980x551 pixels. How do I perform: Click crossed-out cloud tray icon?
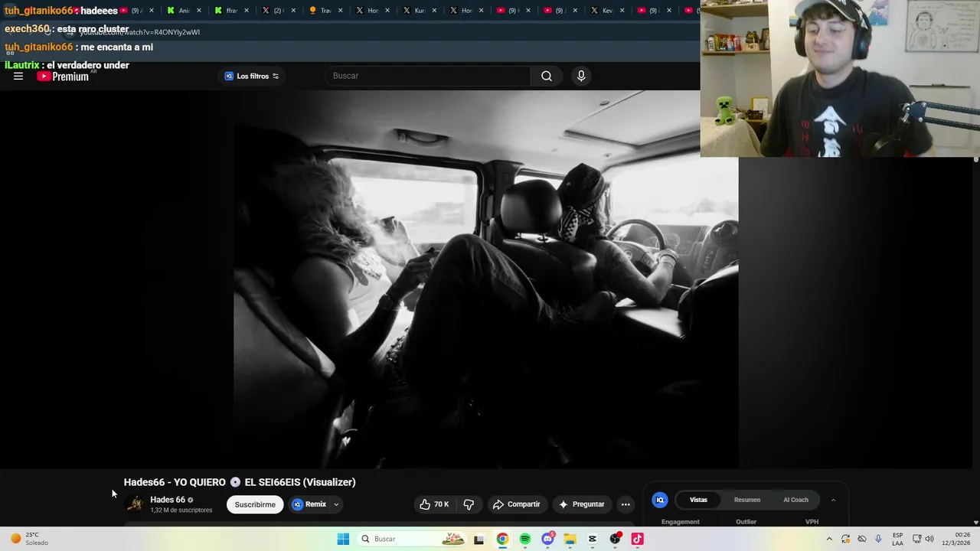point(862,539)
